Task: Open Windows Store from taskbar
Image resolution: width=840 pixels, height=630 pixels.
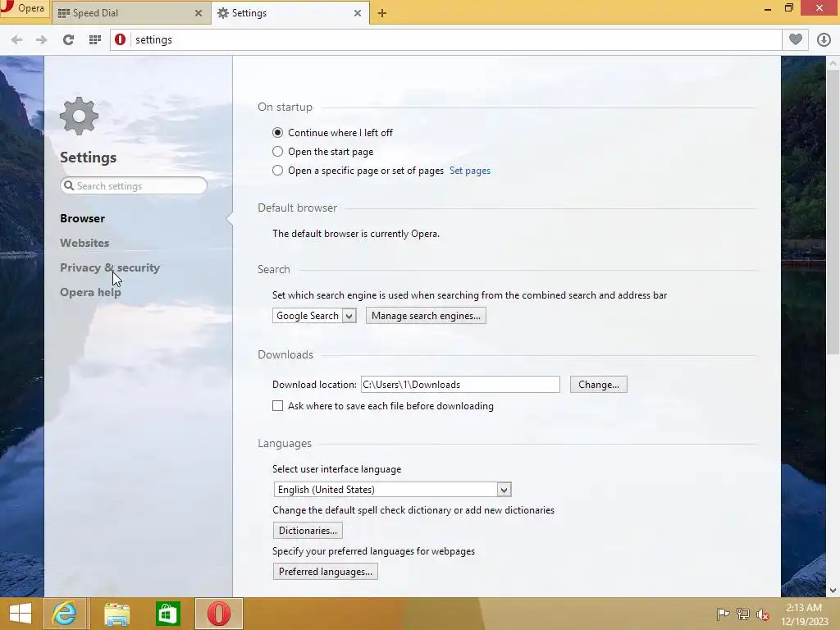Action: [167, 614]
